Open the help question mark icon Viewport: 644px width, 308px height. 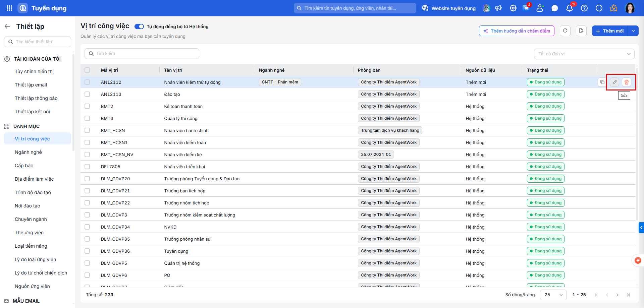pos(584,8)
